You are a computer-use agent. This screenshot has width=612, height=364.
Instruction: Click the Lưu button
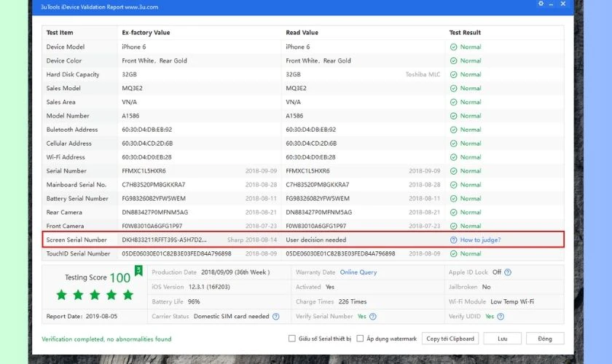click(502, 339)
